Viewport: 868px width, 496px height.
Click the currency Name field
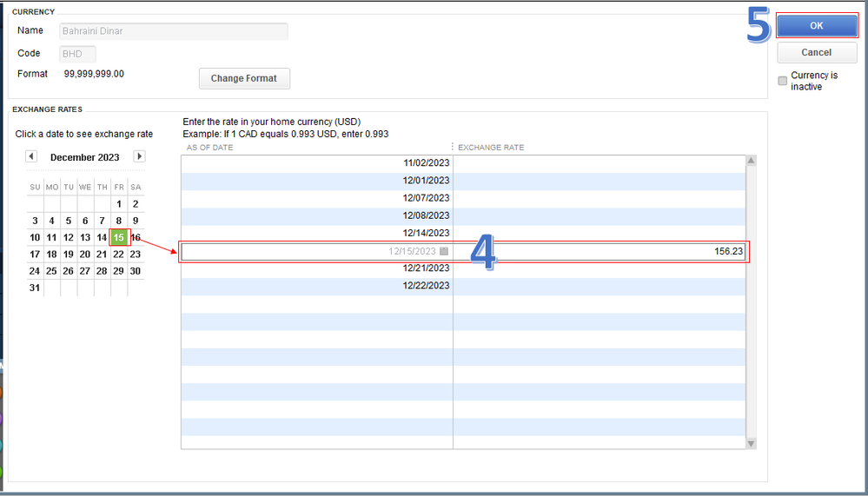click(x=174, y=31)
